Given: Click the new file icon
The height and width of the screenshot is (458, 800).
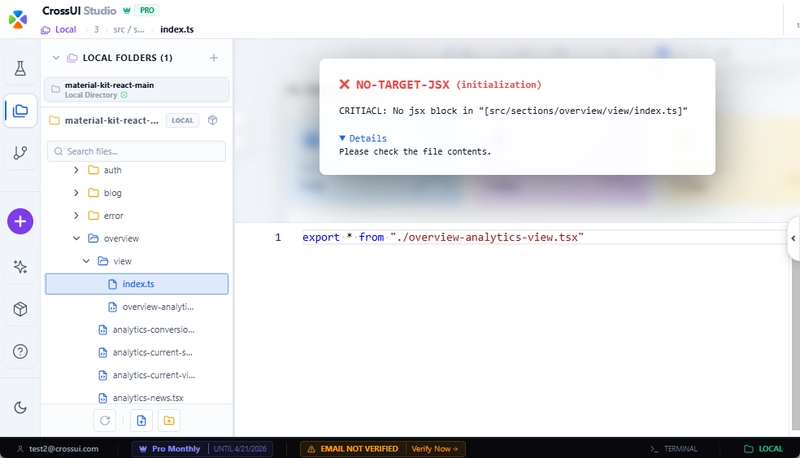Looking at the screenshot, I should pyautogui.click(x=141, y=421).
